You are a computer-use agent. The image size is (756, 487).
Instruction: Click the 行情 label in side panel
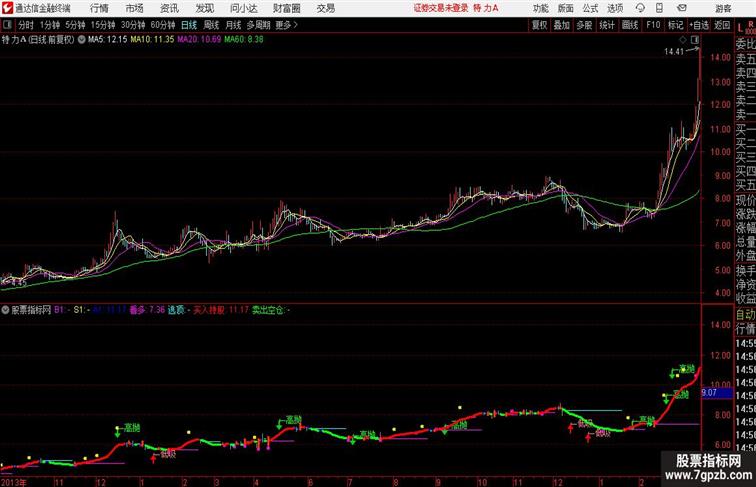[745, 329]
